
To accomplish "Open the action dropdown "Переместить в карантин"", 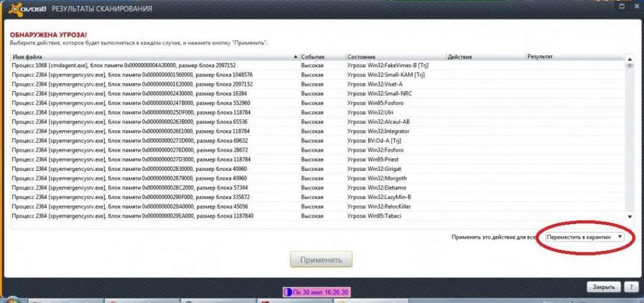I will click(x=585, y=237).
